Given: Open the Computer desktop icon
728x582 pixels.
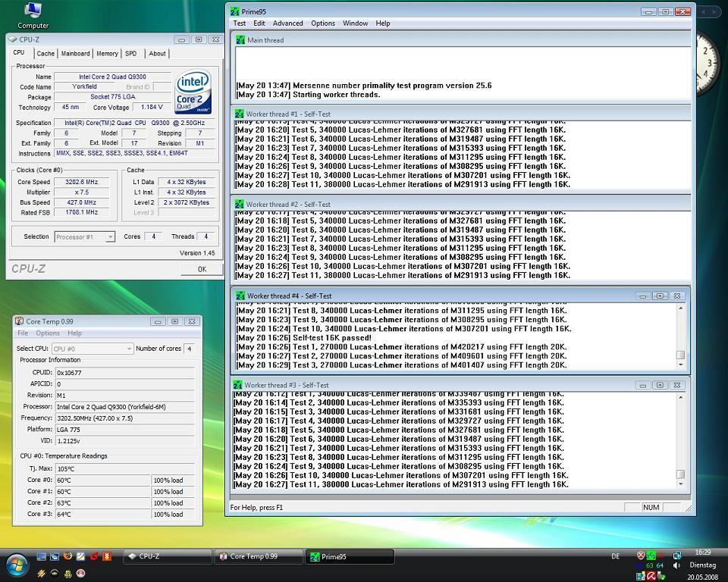Looking at the screenshot, I should point(33,15).
